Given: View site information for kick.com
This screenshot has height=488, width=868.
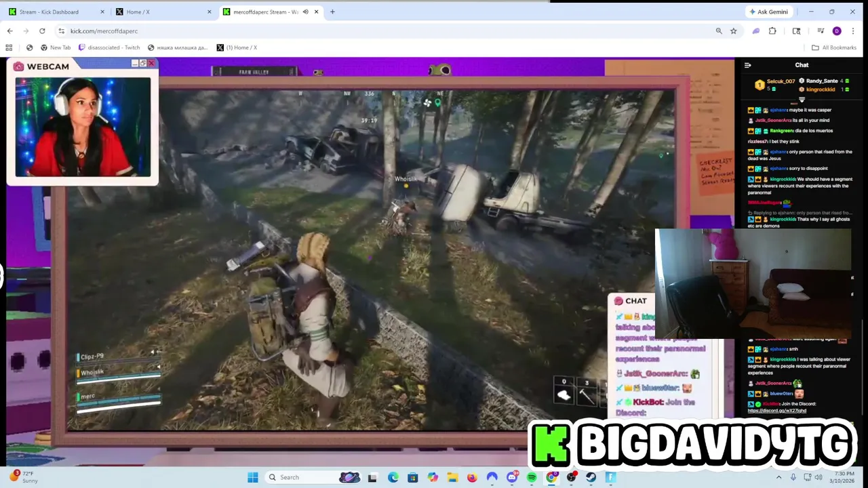Looking at the screenshot, I should click(61, 30).
